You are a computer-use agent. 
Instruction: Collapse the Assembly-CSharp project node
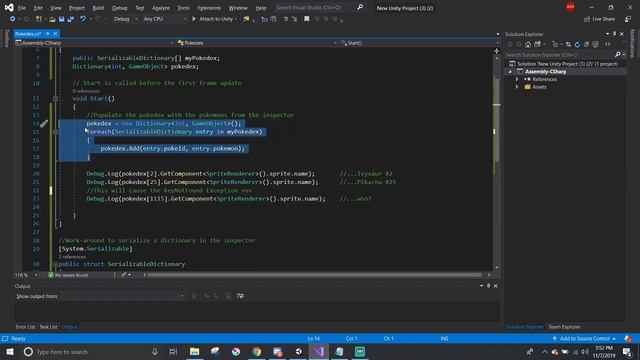(510, 72)
